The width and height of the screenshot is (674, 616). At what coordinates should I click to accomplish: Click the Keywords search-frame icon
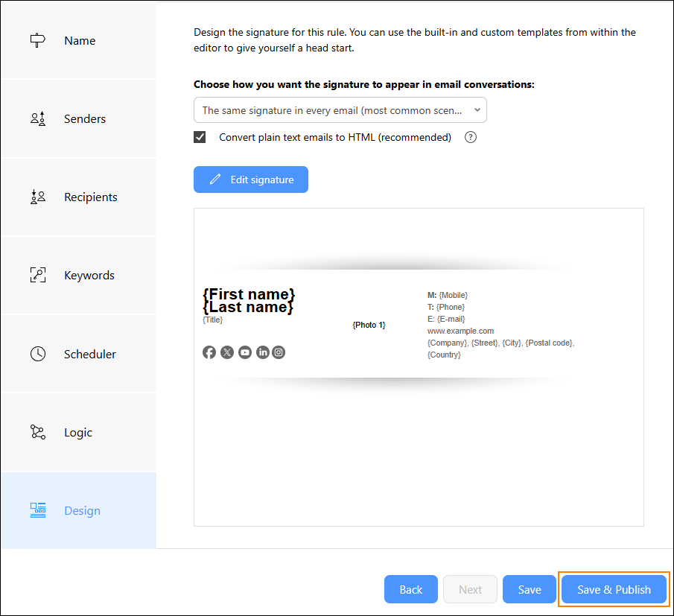point(38,275)
